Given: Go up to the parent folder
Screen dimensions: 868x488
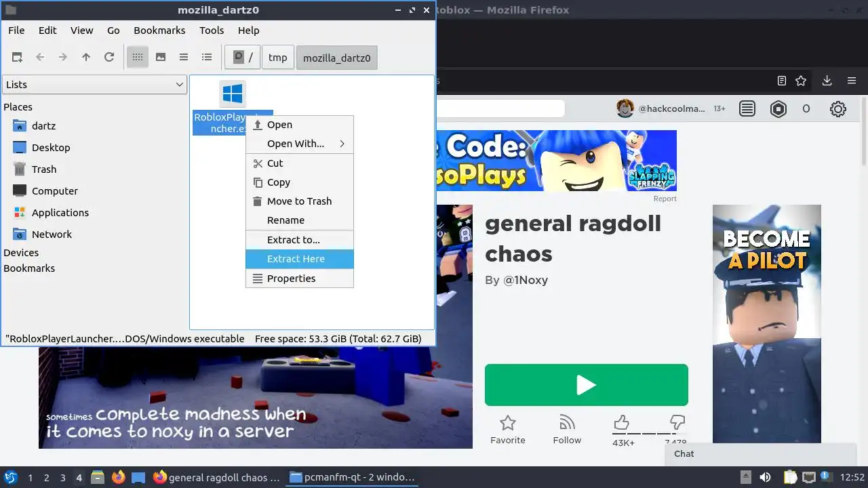Looking at the screenshot, I should pyautogui.click(x=86, y=58).
